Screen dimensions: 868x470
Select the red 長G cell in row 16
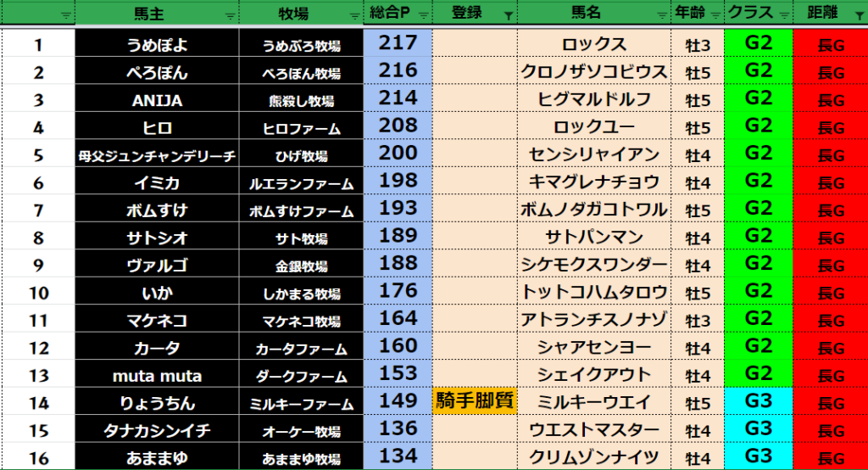click(830, 457)
